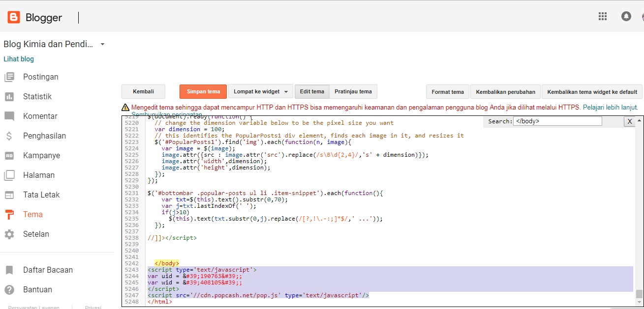
Task: Click the Komentar speech bubble icon
Action: point(9,116)
